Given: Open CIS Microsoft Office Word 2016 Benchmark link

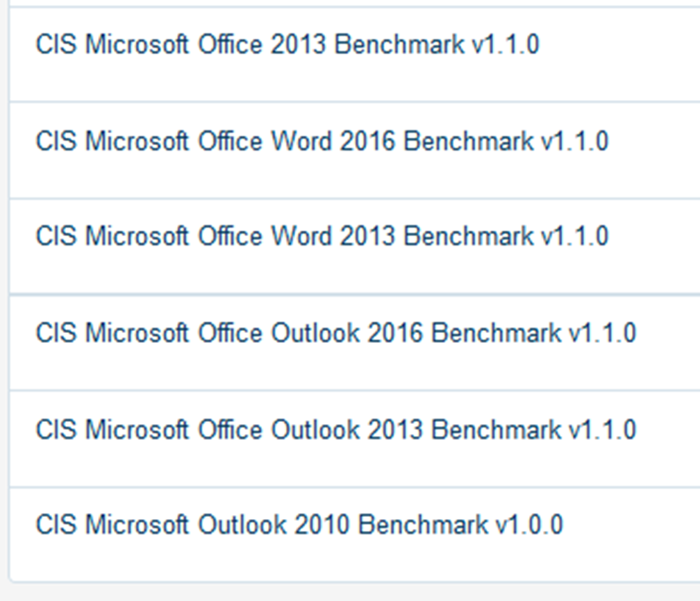Looking at the screenshot, I should pos(322,142).
